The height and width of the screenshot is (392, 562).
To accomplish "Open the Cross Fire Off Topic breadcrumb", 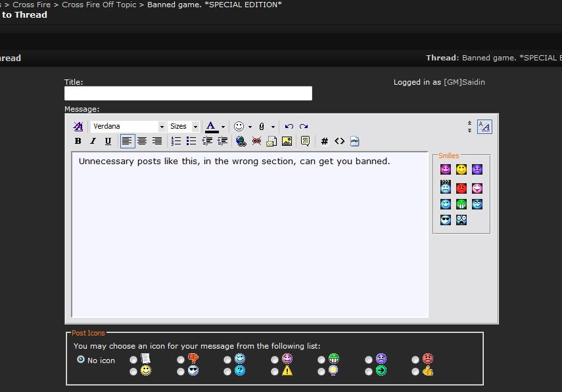I will point(99,5).
